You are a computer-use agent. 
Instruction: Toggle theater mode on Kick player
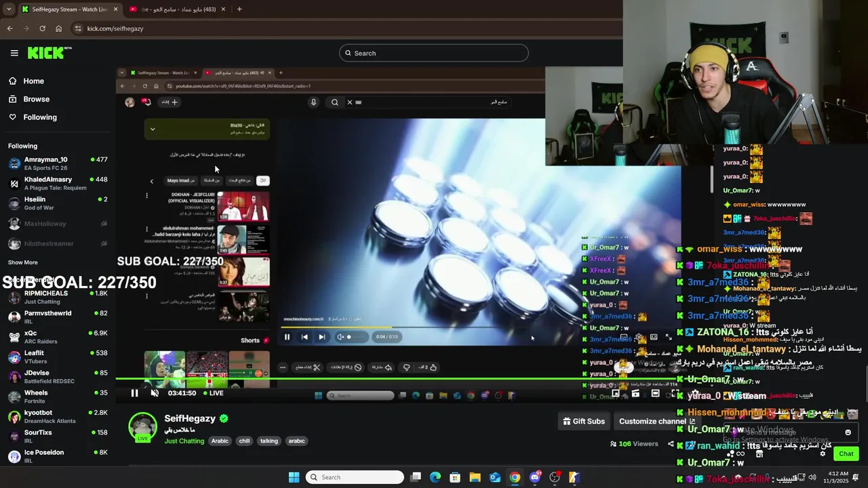(655, 393)
